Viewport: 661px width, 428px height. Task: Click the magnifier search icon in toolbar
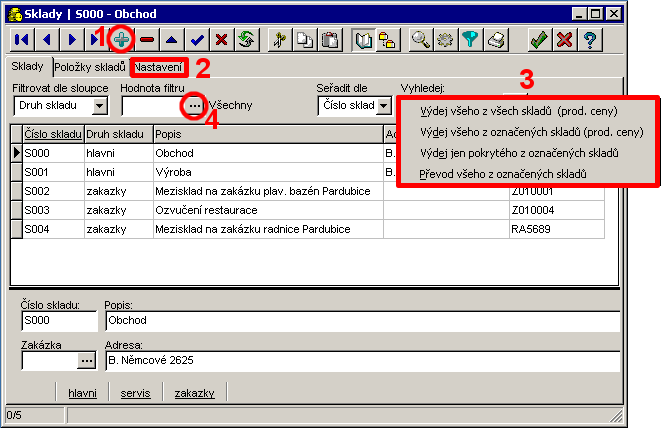tap(422, 40)
